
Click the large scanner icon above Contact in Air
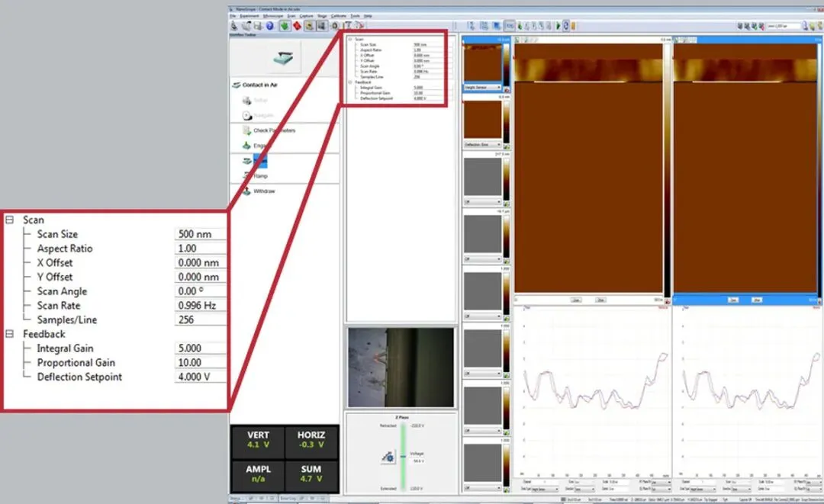(x=284, y=58)
